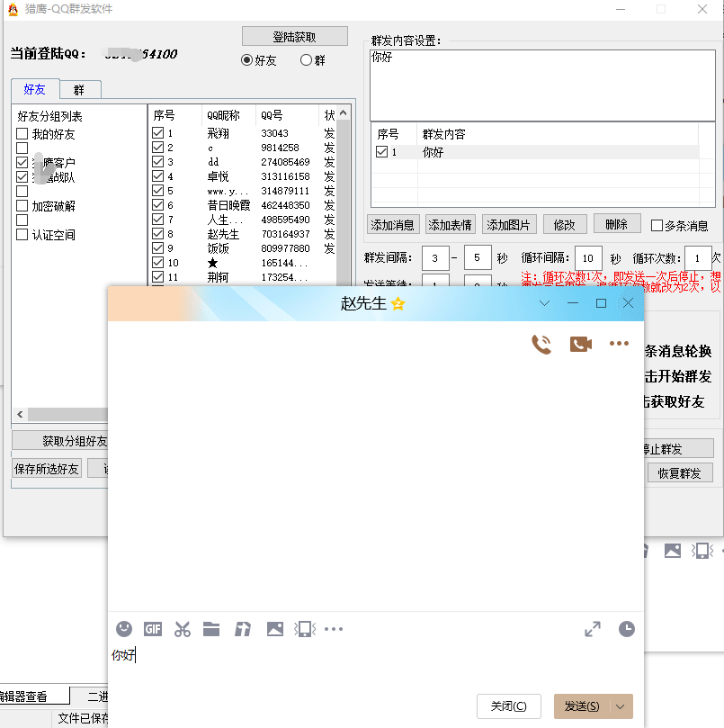Open more options beside video call

tap(619, 344)
